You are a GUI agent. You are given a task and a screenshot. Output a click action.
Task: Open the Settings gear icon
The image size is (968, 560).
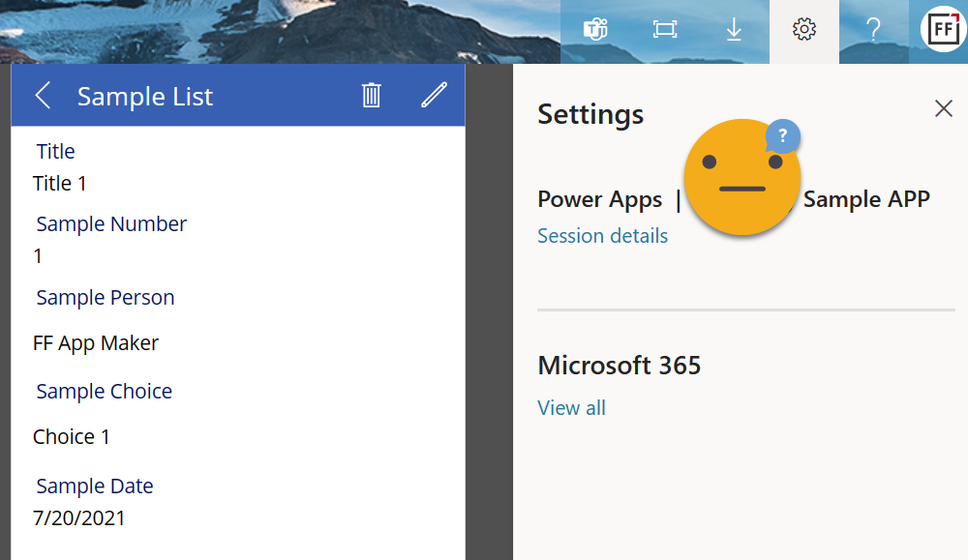click(803, 29)
